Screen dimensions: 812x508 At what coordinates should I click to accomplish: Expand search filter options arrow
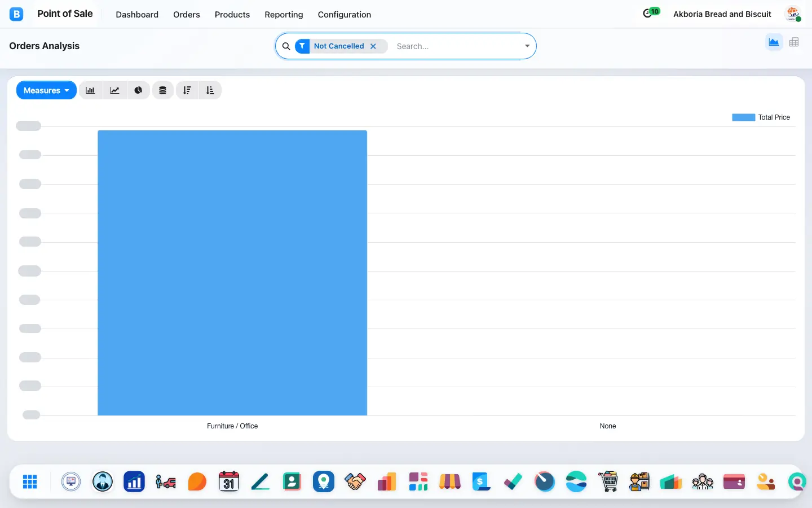(527, 46)
